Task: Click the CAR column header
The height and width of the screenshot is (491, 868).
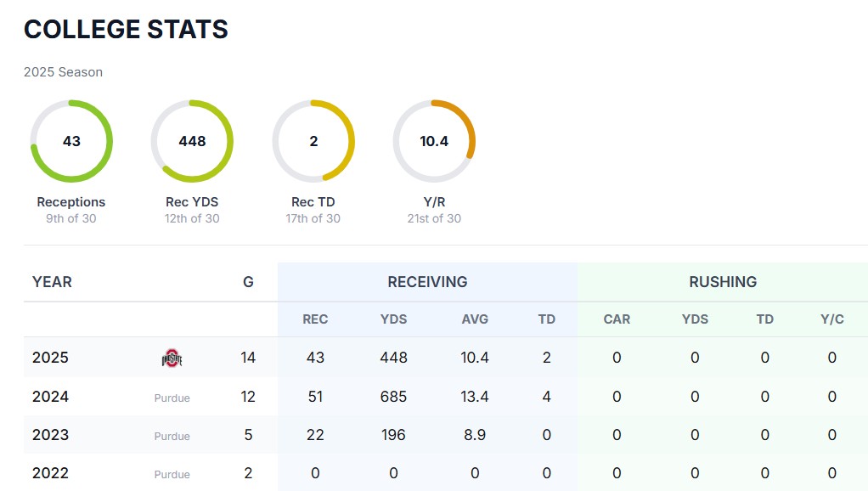Action: click(617, 319)
